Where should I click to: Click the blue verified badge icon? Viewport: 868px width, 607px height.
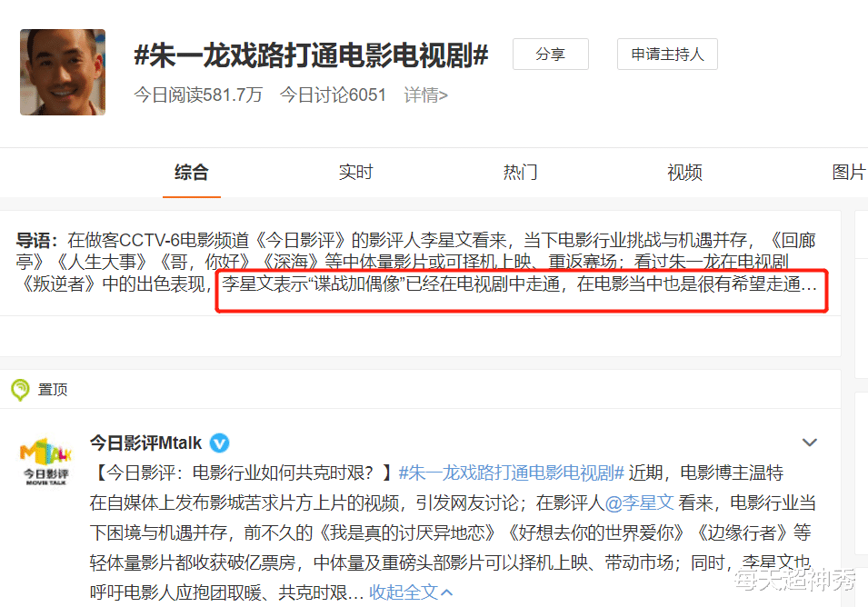[220, 443]
